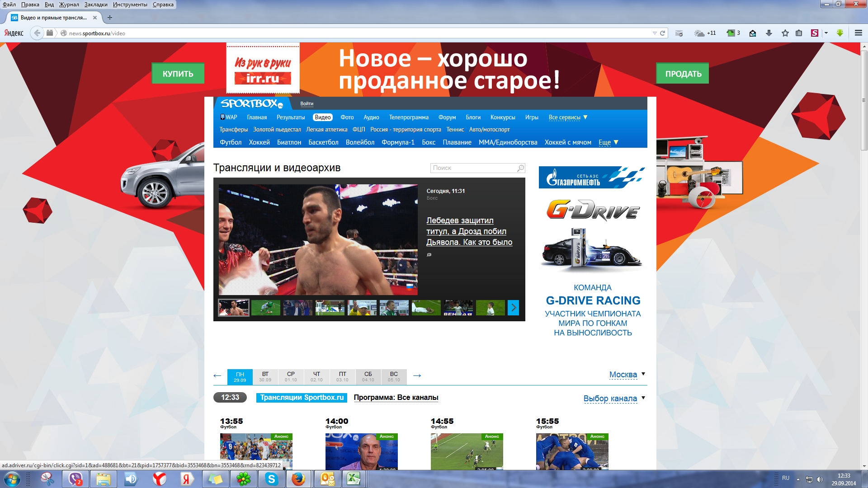Switch to Трансляции Sportbox.ru tab
868x488 pixels.
302,398
